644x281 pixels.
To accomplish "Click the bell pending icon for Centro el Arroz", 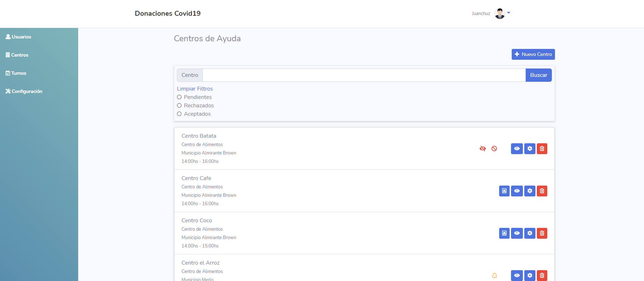I will pyautogui.click(x=495, y=275).
